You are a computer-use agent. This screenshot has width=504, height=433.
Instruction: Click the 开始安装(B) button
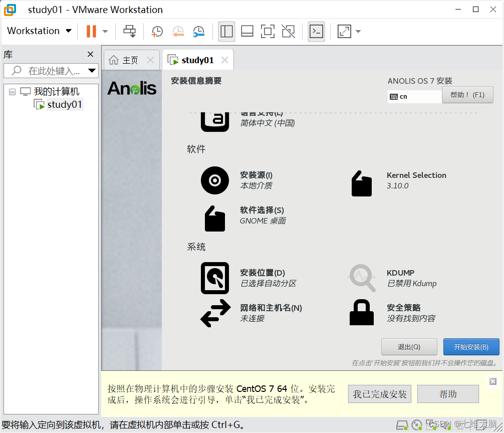coord(471,347)
